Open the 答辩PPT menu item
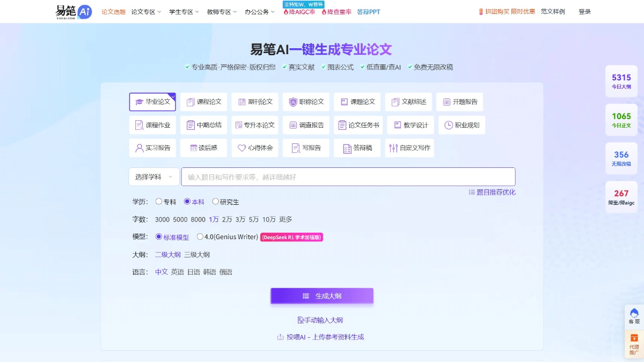This screenshot has height=362, width=644. tap(369, 12)
